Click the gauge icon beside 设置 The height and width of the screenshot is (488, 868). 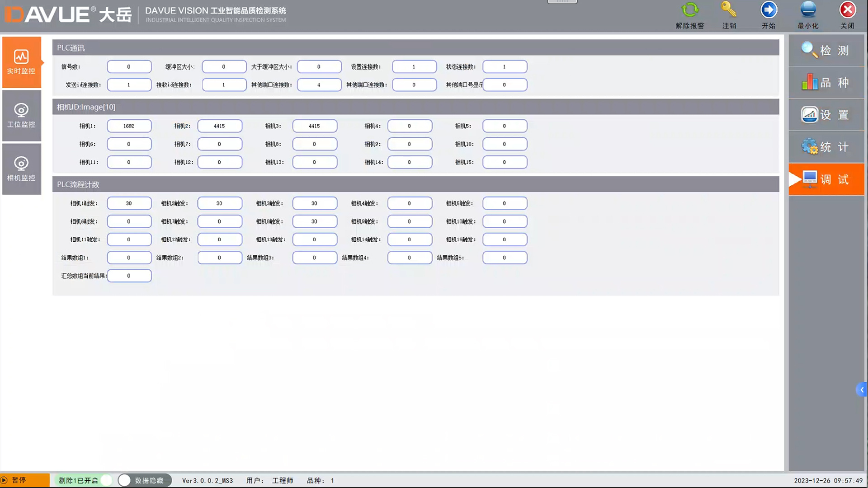[x=809, y=115]
